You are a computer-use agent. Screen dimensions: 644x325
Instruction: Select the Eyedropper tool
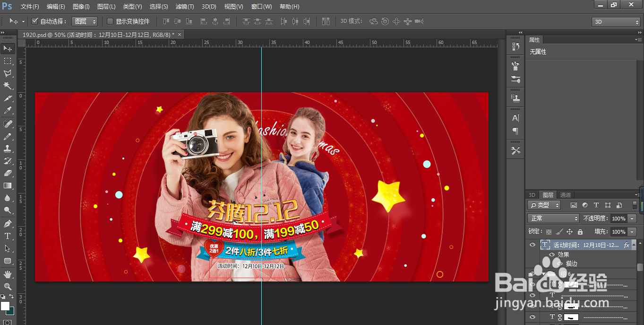coord(8,110)
